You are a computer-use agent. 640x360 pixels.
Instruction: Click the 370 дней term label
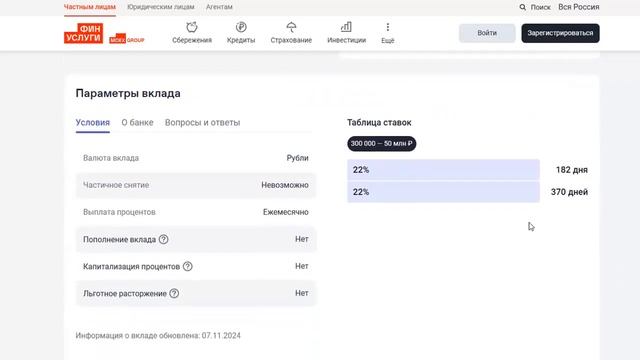(x=569, y=192)
